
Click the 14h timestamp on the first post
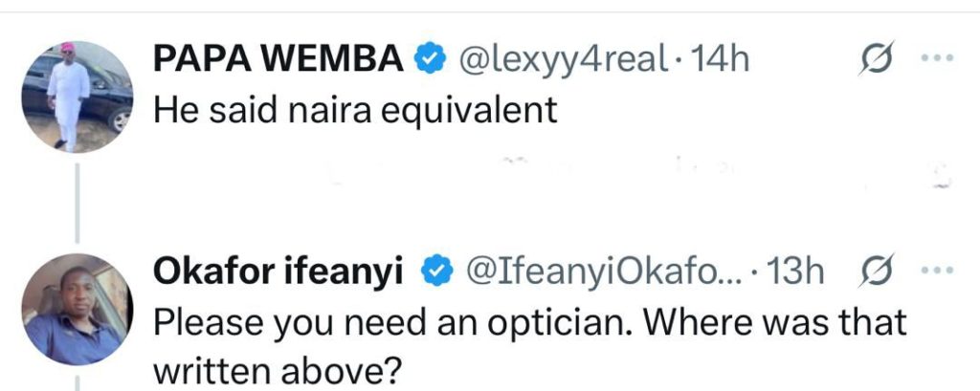point(718,60)
